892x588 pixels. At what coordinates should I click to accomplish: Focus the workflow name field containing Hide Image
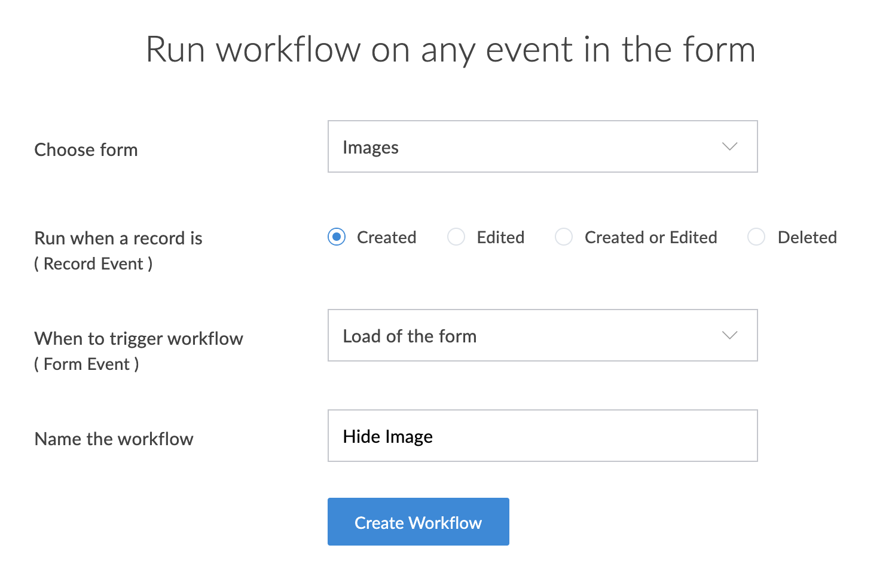(542, 436)
